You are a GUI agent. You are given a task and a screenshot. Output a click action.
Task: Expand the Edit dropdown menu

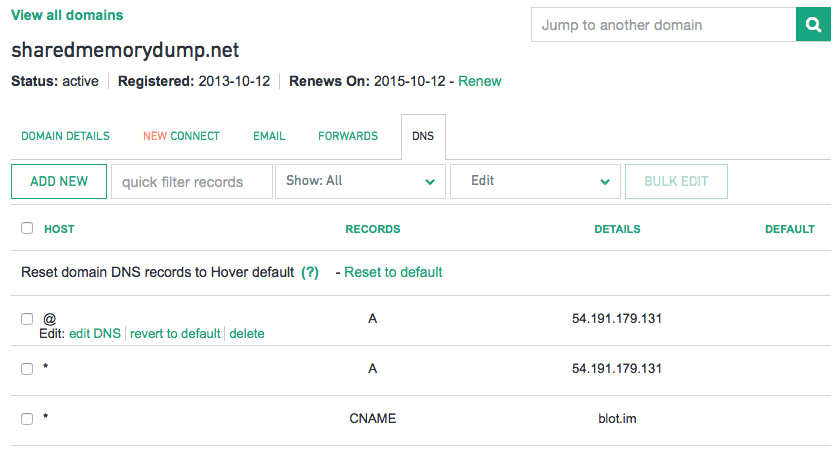point(535,181)
